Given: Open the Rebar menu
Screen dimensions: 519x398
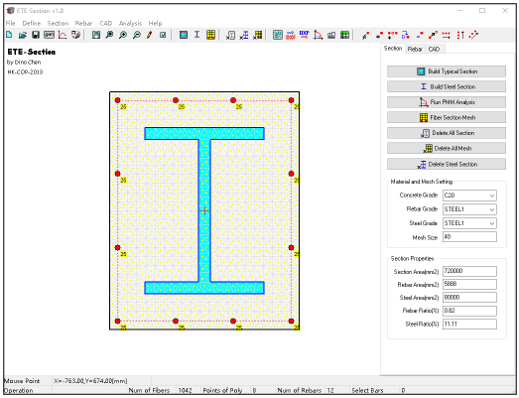Looking at the screenshot, I should coord(84,23).
